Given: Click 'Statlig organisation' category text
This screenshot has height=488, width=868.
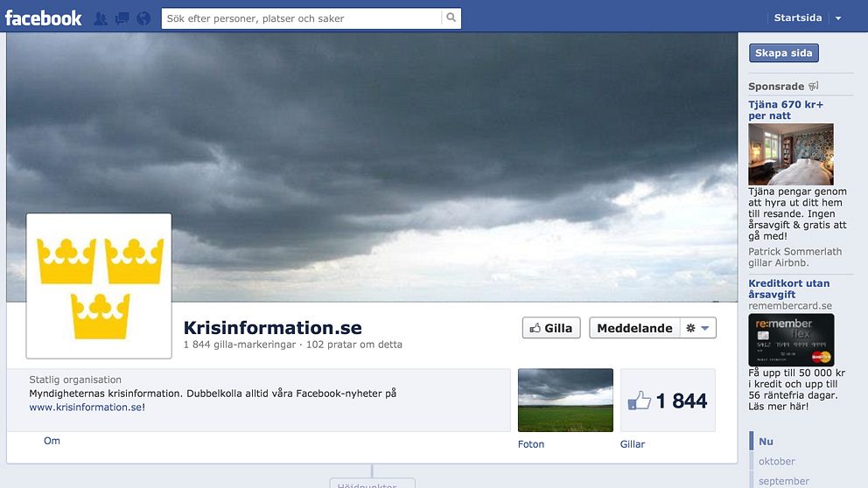Looking at the screenshot, I should (75, 380).
